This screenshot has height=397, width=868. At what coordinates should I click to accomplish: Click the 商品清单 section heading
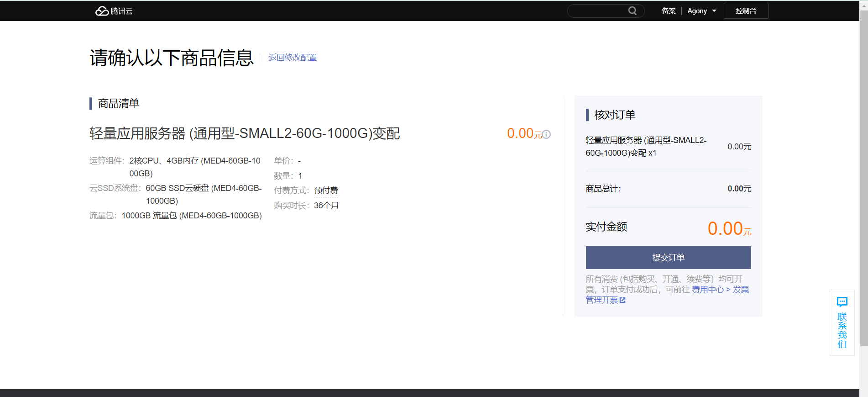118,104
